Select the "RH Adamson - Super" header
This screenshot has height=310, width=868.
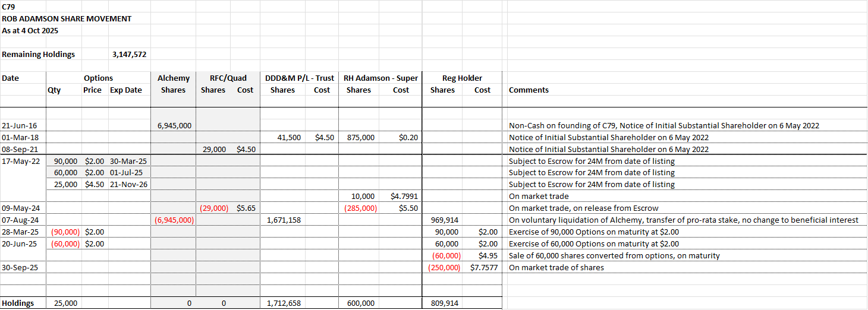point(379,78)
